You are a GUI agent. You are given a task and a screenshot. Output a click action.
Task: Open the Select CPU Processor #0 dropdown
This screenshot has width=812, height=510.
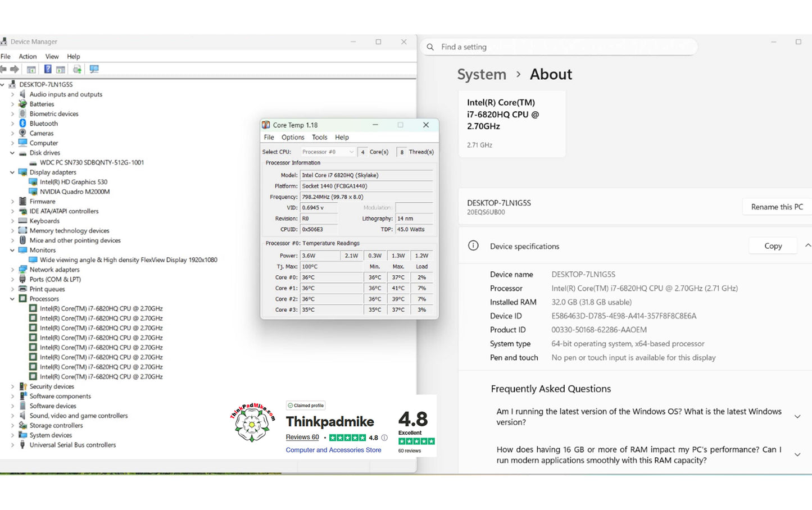(328, 152)
